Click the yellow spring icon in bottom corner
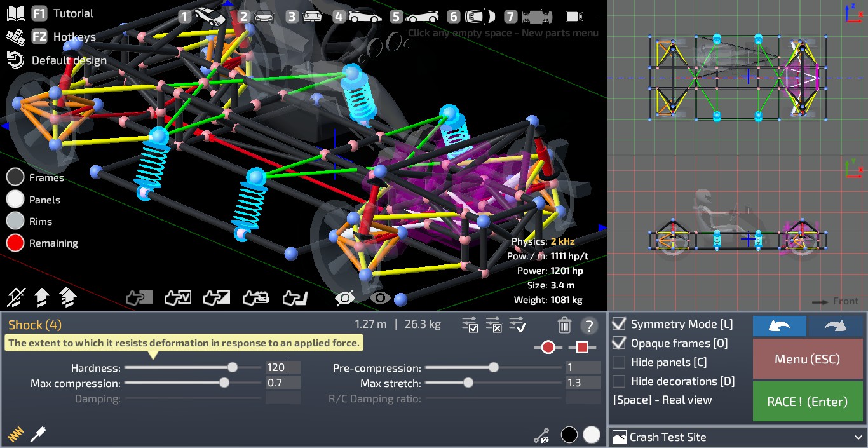The width and height of the screenshot is (868, 448). [15, 433]
